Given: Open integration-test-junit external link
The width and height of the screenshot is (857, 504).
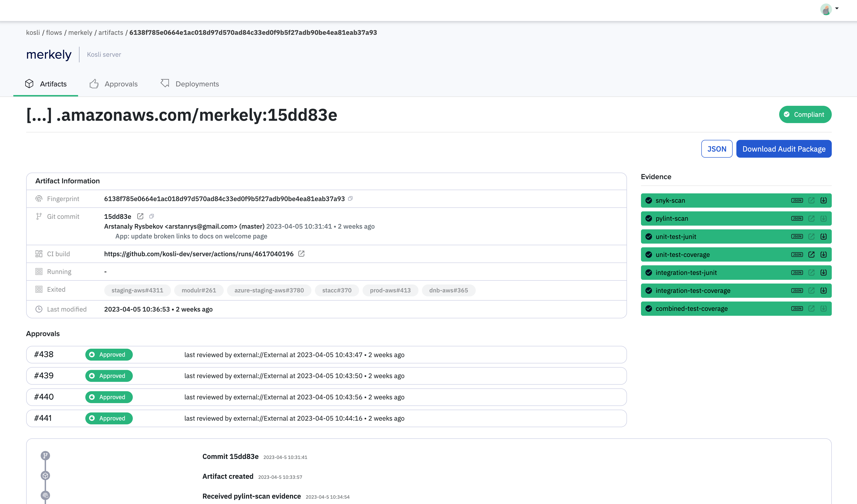Looking at the screenshot, I should tap(811, 273).
